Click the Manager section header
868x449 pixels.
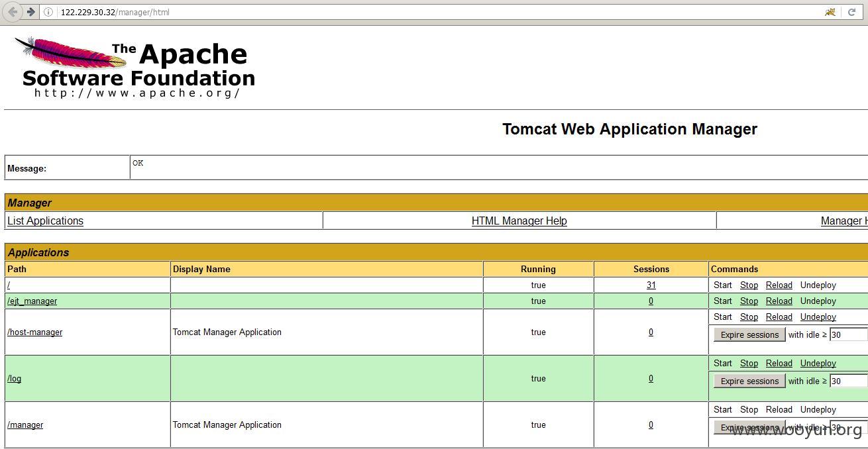coord(30,203)
